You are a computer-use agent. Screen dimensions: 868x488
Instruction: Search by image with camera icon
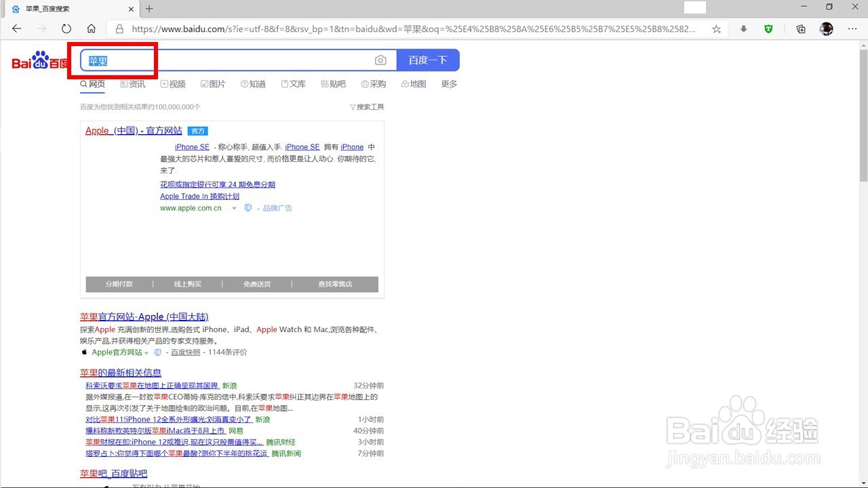click(380, 60)
